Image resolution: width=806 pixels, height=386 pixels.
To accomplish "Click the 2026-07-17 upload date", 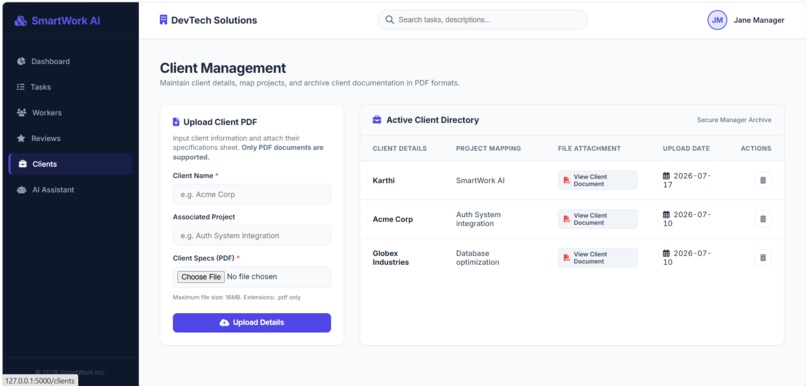I will pyautogui.click(x=687, y=180).
